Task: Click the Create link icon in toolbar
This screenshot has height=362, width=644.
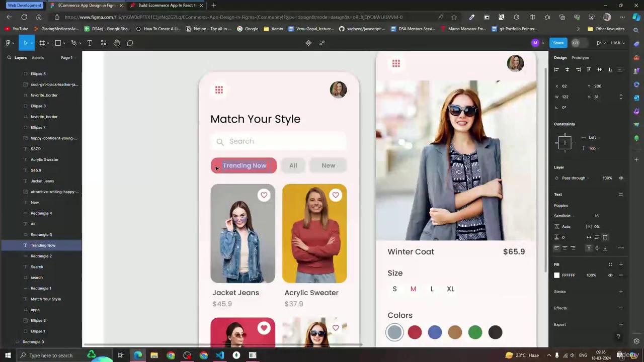Action: coord(322,43)
